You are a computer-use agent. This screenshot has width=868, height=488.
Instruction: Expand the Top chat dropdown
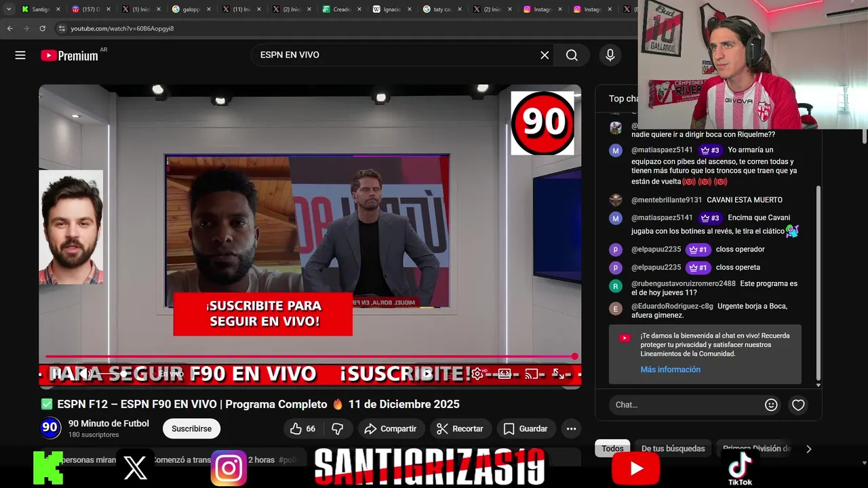[623, 99]
